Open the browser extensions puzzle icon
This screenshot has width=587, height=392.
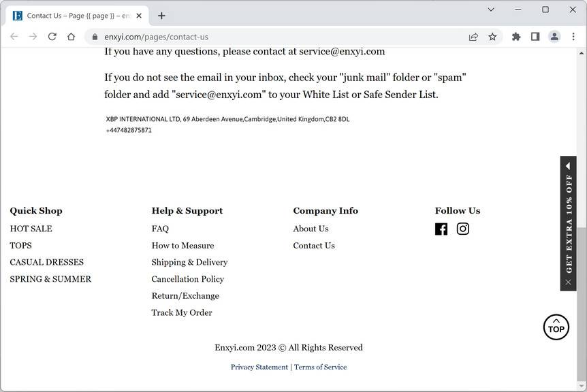(516, 37)
